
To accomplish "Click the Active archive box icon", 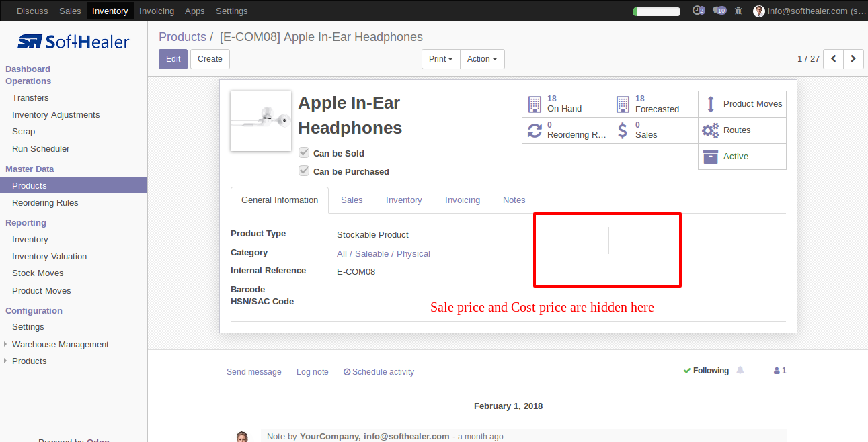I will [711, 157].
